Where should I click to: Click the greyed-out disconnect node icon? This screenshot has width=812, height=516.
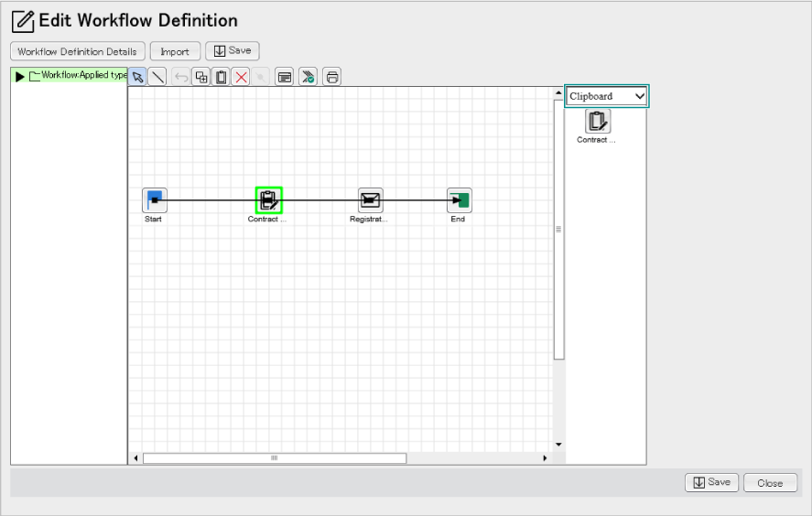(261, 77)
